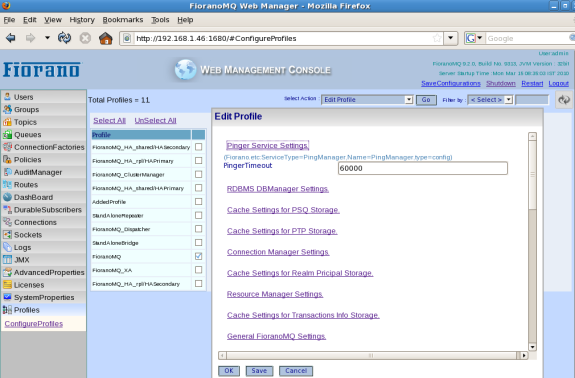Open the Users section icon in sidebar

7,97
